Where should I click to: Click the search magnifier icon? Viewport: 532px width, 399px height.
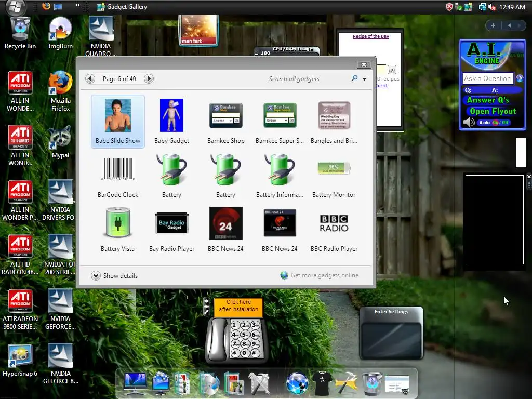pos(354,78)
